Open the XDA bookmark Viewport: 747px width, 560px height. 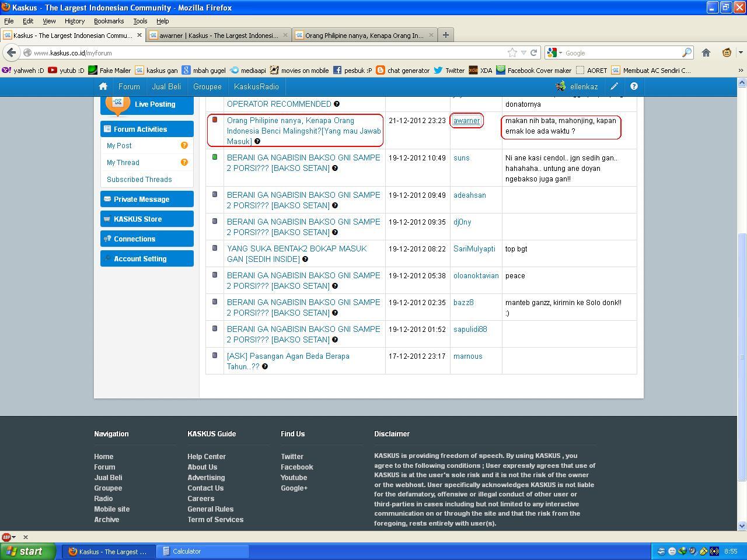coord(480,70)
